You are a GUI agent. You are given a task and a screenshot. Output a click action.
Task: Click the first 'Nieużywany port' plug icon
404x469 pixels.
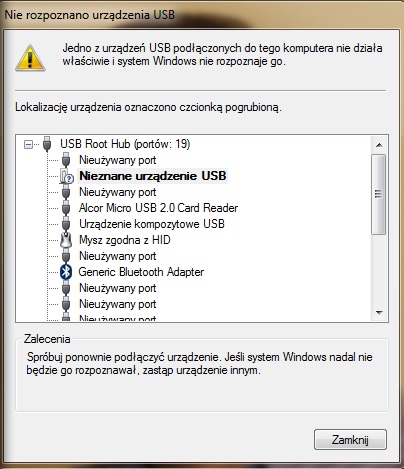[66, 160]
